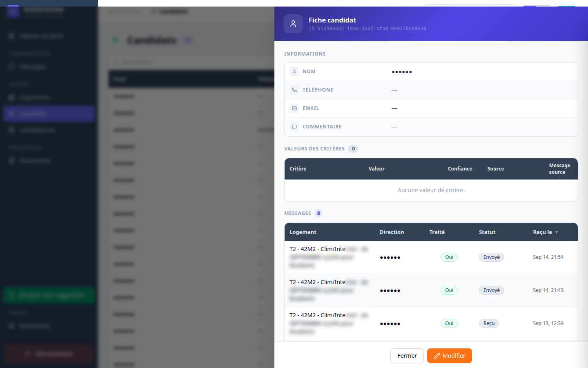
Task: Click the person icon beside NOM
Action: coord(294,72)
